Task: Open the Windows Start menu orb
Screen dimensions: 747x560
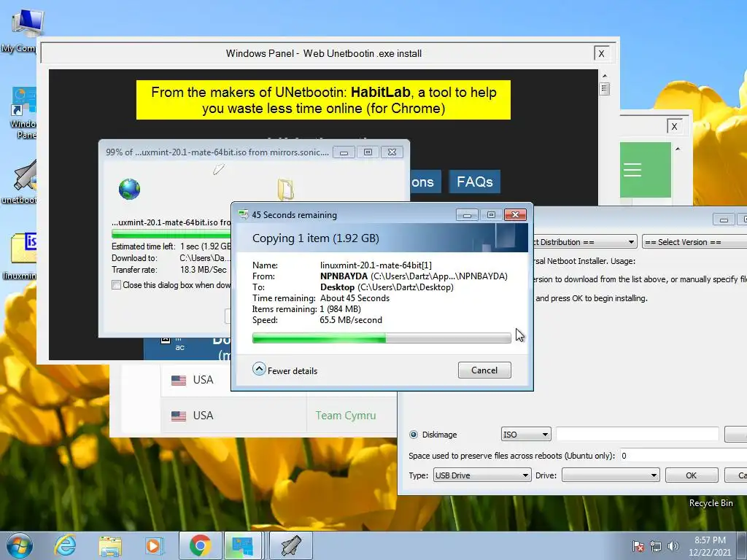Action: coord(19,545)
